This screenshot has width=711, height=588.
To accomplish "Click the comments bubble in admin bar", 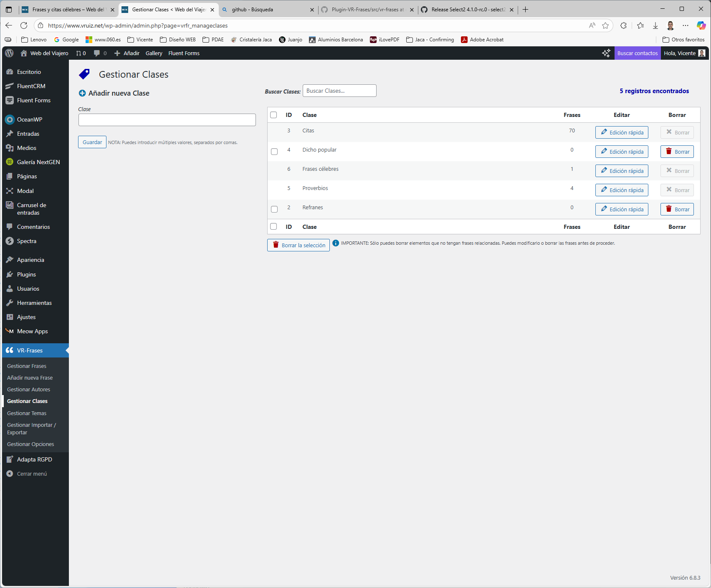I will pos(97,53).
